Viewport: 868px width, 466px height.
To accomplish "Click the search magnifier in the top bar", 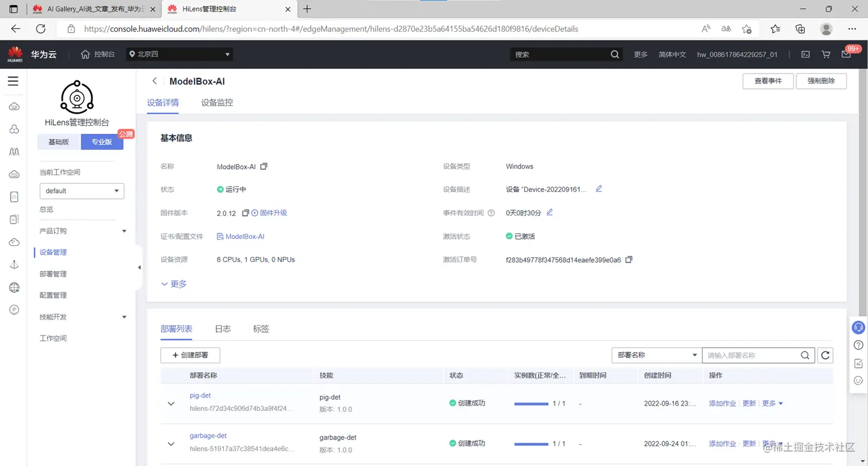I will pos(615,54).
